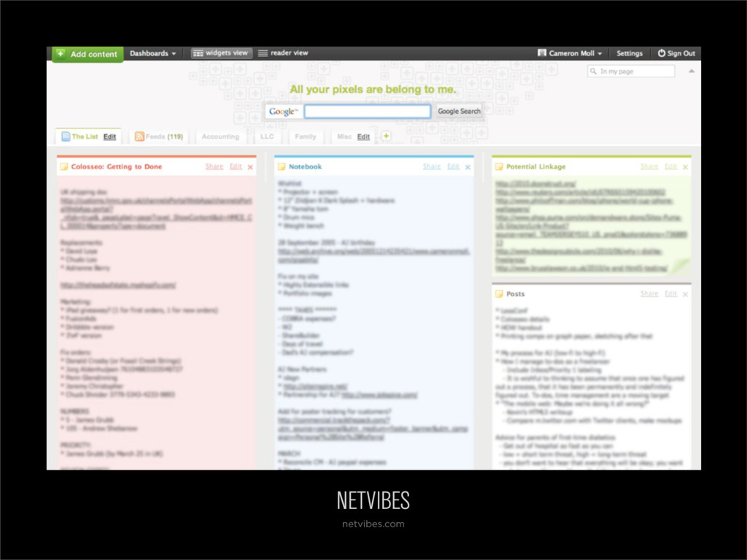Click the search magnifier icon
This screenshot has width=747, height=560.
pos(593,71)
